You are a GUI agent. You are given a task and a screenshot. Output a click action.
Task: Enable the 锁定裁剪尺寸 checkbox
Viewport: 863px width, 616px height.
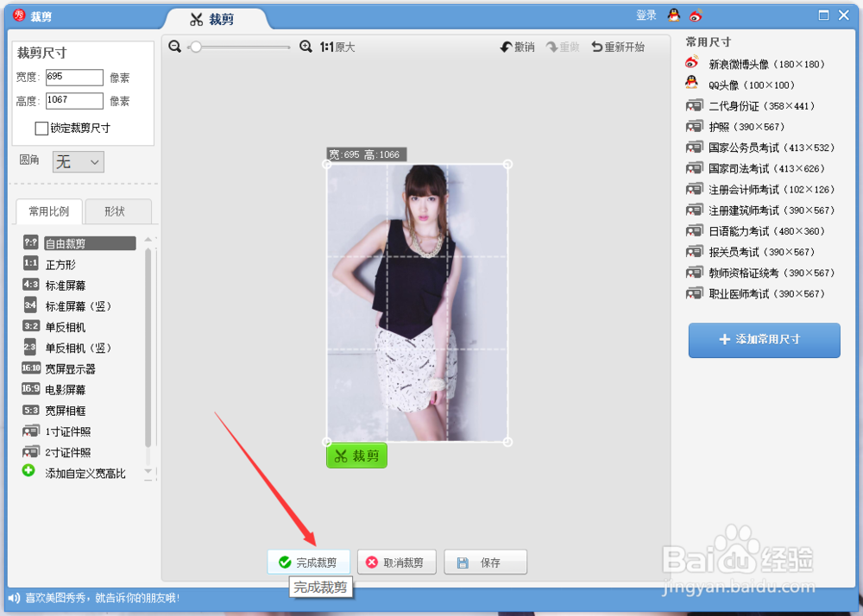(x=41, y=129)
